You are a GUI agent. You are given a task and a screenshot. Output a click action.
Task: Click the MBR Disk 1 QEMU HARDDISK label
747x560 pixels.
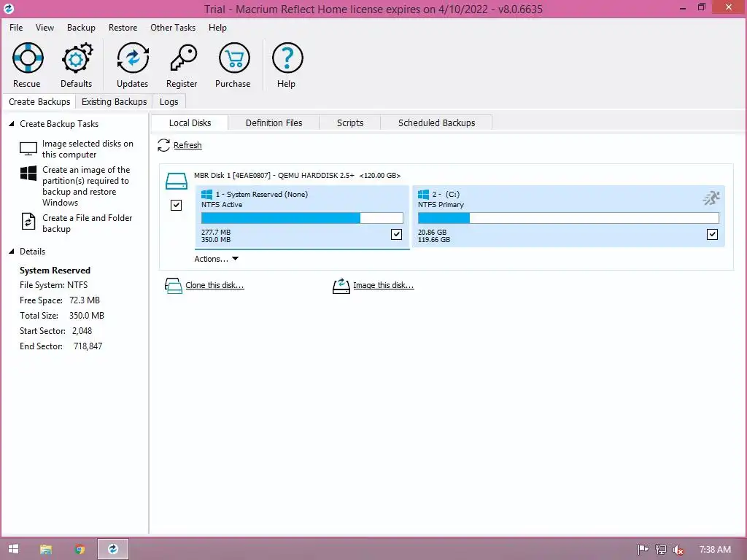[x=298, y=175]
